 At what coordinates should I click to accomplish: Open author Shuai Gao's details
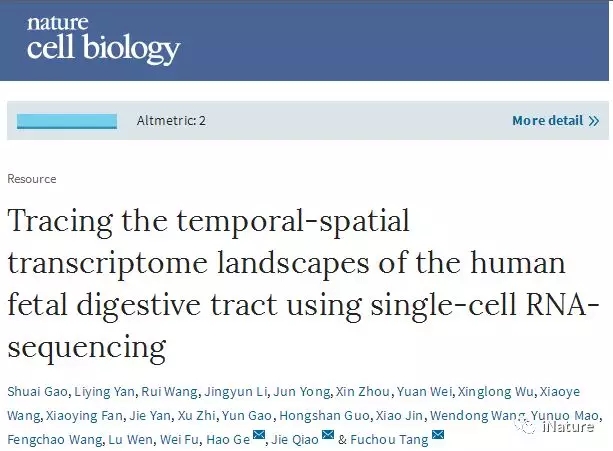point(34,391)
